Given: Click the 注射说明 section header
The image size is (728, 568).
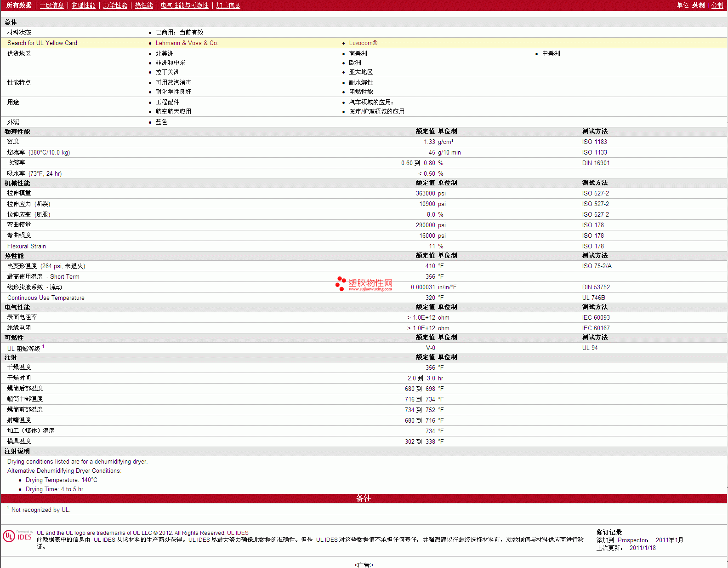Looking at the screenshot, I should tap(17, 452).
